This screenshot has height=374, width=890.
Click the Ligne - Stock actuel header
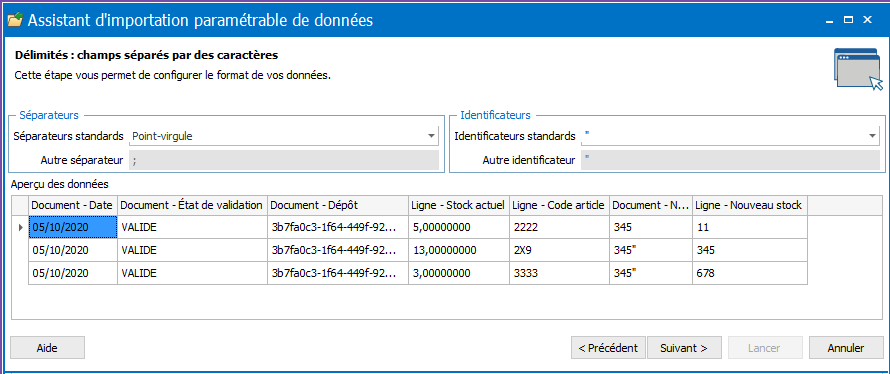(x=459, y=205)
